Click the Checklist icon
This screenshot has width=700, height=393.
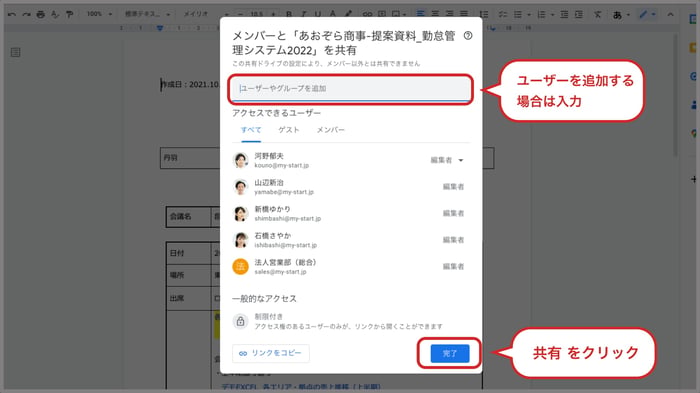[x=503, y=14]
